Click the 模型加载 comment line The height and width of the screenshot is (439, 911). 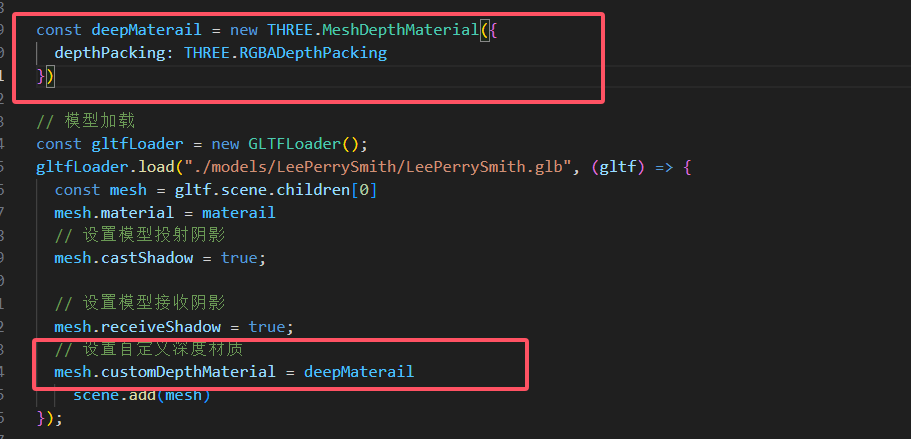(92, 121)
